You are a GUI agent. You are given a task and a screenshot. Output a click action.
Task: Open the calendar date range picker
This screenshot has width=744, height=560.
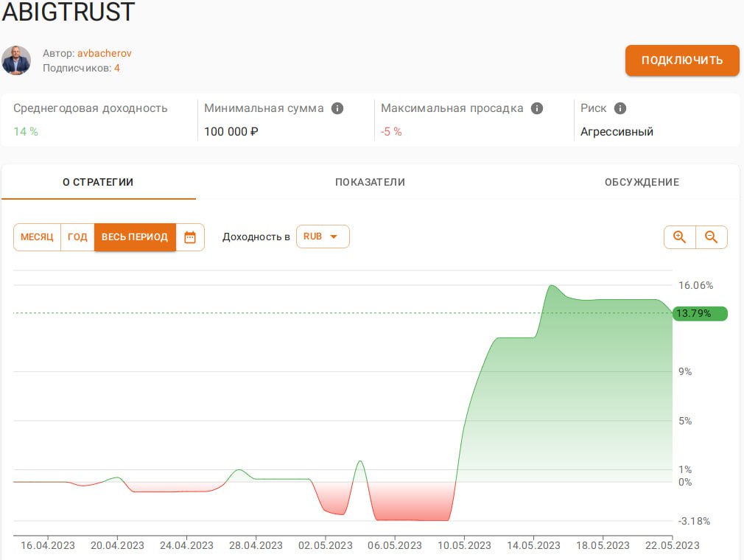coord(190,237)
